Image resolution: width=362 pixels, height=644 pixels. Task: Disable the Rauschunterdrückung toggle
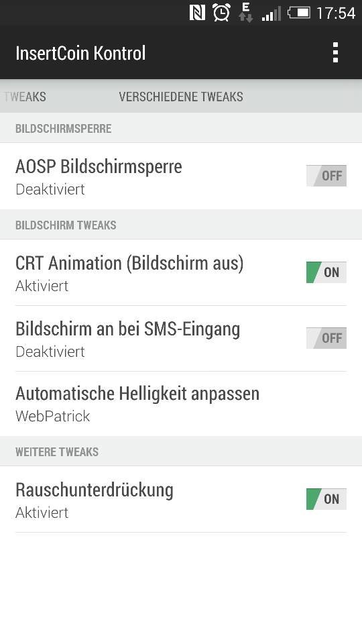(326, 499)
